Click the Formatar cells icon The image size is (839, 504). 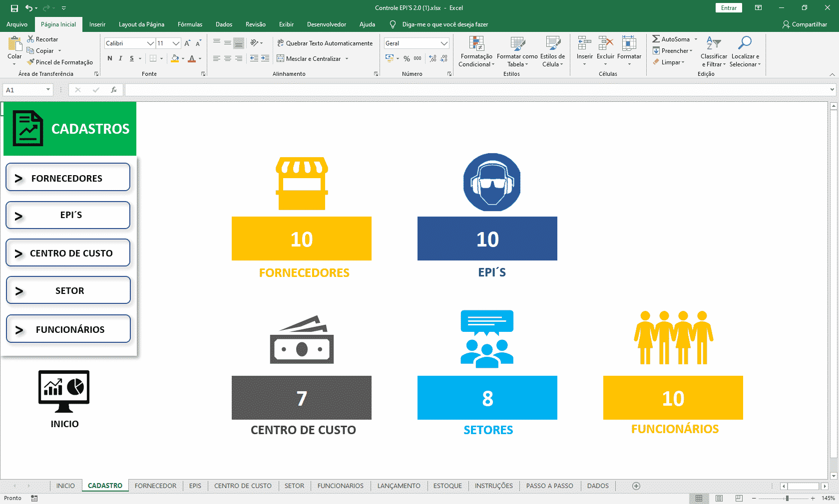[x=629, y=43]
